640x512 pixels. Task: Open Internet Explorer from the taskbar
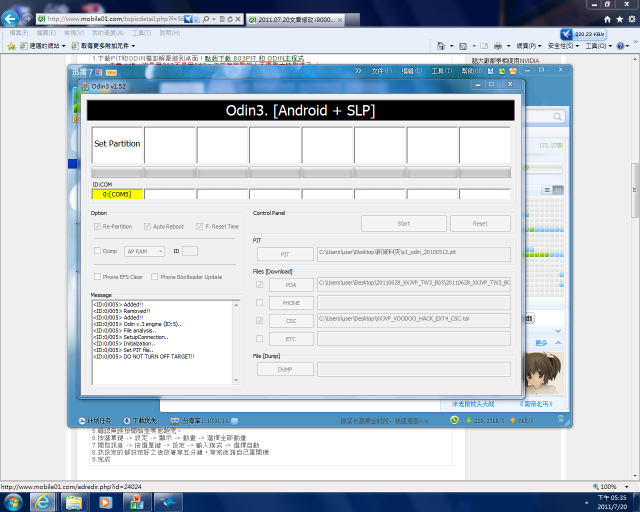(x=43, y=502)
